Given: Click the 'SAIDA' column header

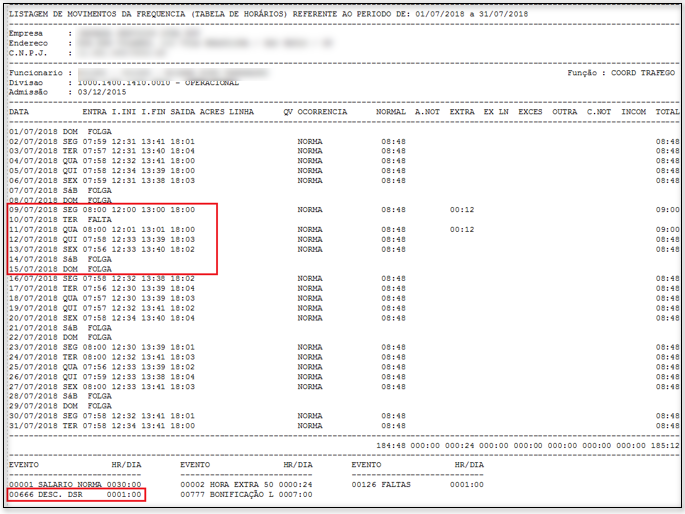Looking at the screenshot, I should tap(183, 112).
